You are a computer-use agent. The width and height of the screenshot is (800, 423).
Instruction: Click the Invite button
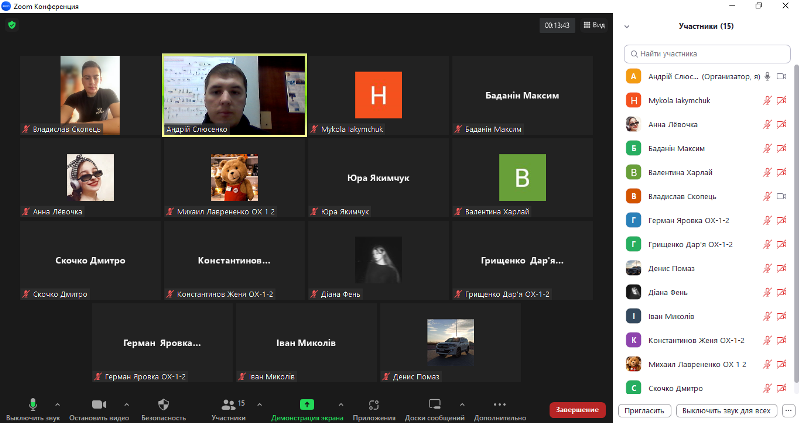[644, 410]
